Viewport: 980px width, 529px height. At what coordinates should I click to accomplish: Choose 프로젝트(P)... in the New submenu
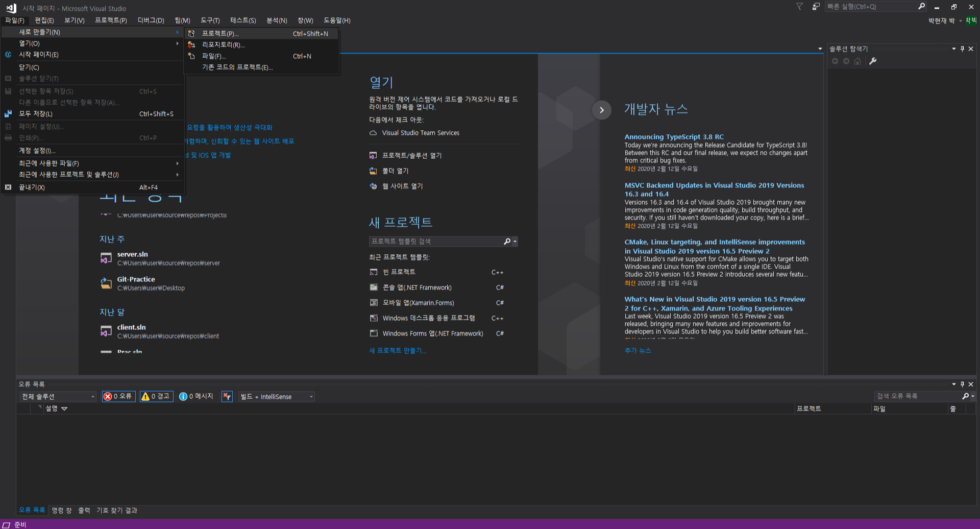(x=261, y=34)
